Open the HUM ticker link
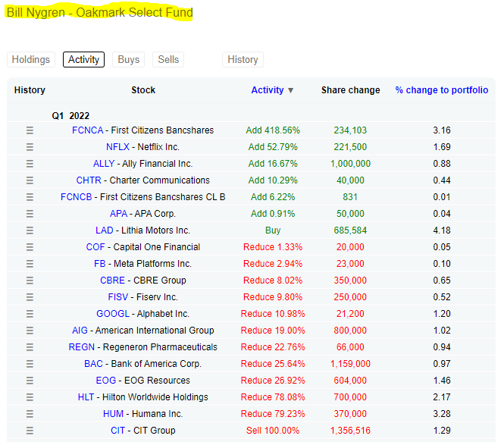 pyautogui.click(x=113, y=414)
